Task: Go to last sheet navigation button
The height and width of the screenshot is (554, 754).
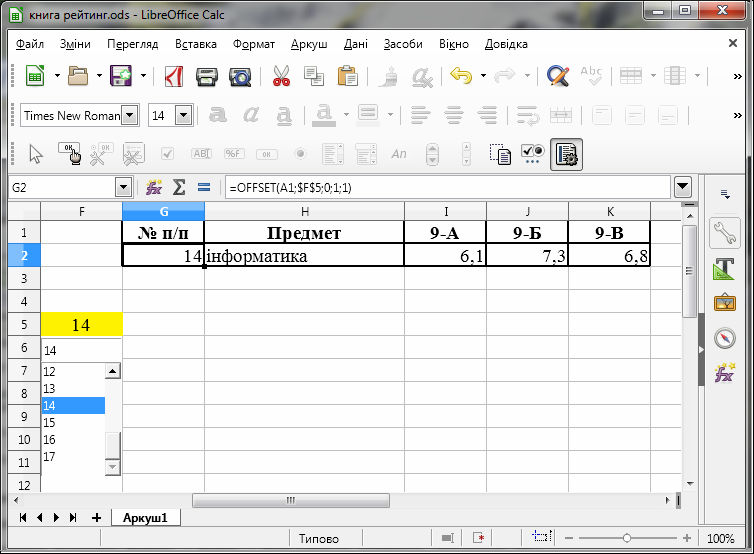Action: pyautogui.click(x=73, y=517)
